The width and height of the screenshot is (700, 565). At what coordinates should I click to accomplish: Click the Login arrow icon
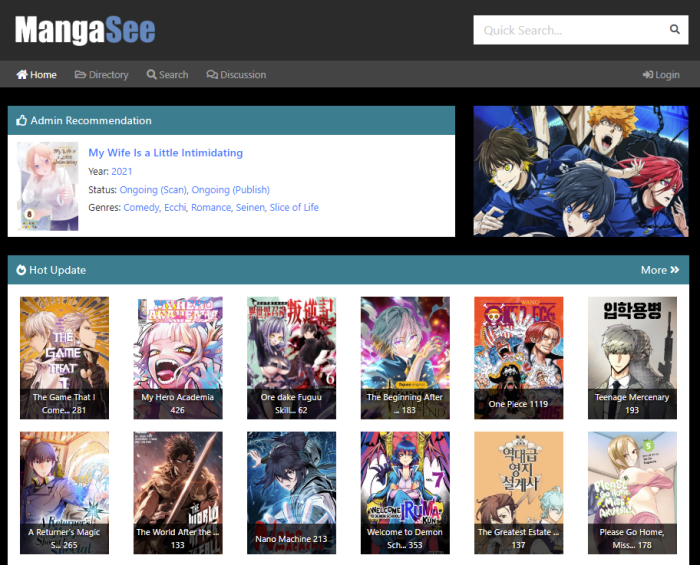[648, 75]
